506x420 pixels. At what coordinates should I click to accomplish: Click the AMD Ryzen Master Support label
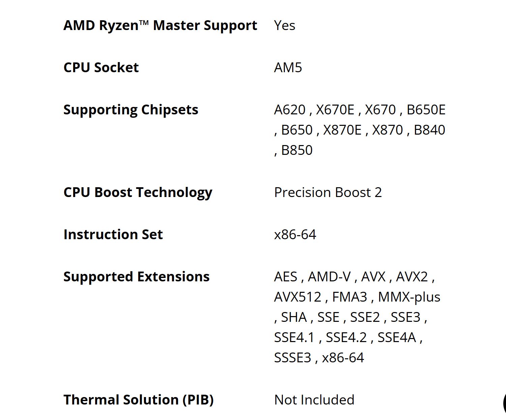(x=160, y=26)
